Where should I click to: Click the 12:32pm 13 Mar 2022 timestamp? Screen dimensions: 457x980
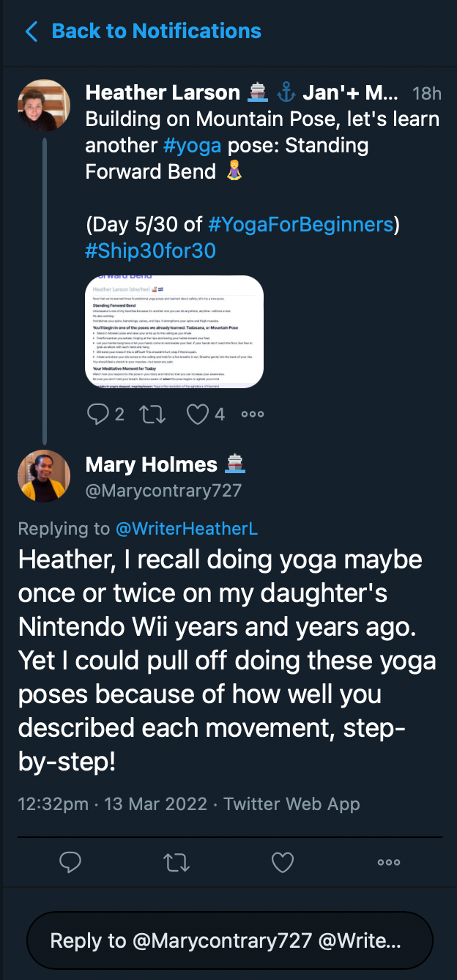click(114, 803)
